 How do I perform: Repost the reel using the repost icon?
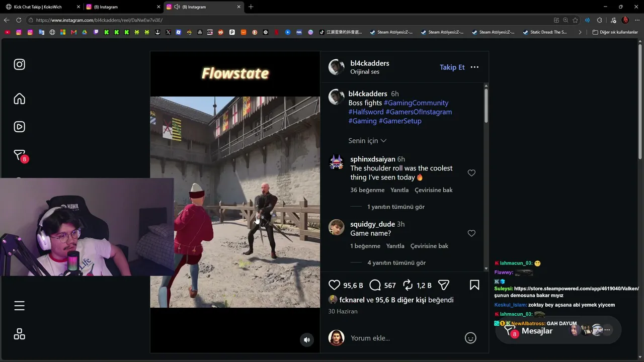408,285
